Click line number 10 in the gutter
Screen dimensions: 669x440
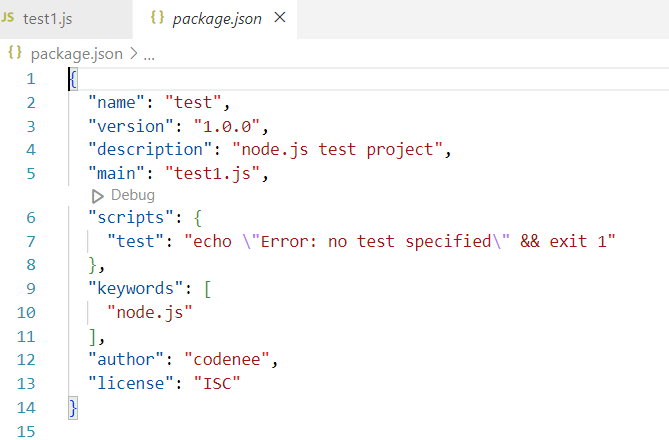[26, 313]
